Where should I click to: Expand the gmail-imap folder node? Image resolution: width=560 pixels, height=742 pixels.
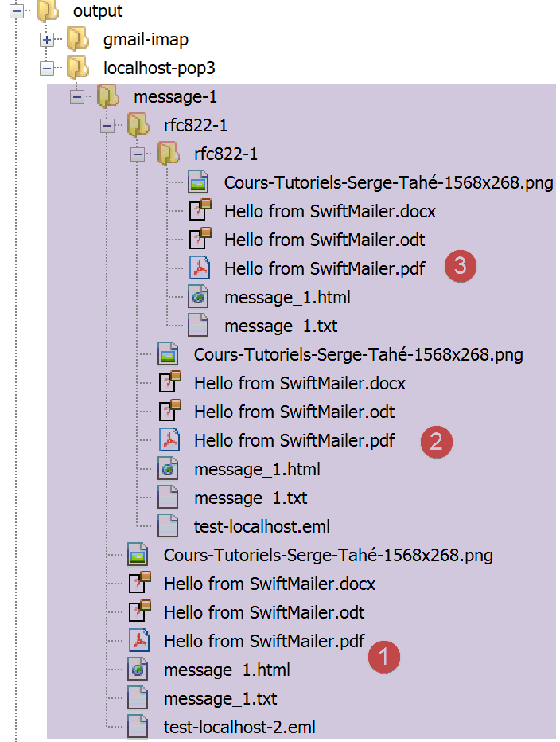47,40
